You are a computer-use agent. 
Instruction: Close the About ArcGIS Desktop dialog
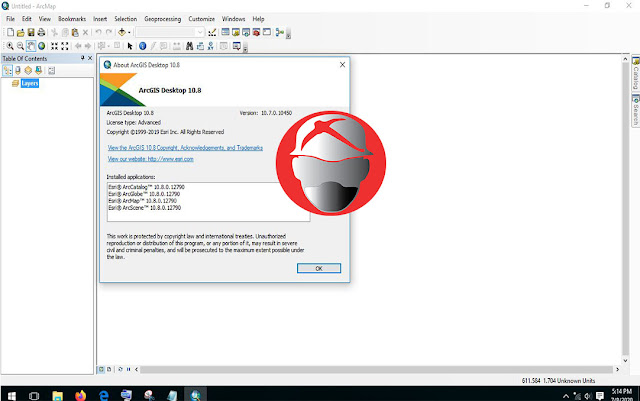tap(342, 65)
